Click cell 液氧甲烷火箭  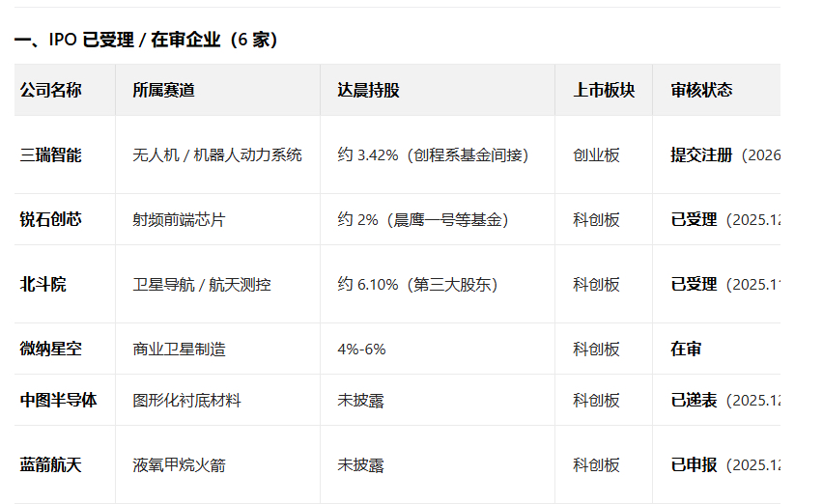[179, 464]
